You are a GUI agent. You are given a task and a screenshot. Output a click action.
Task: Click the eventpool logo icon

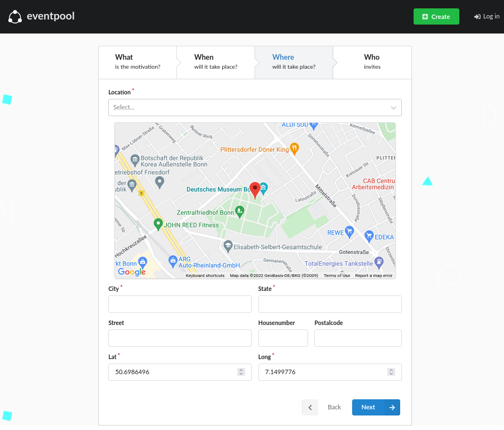(15, 16)
